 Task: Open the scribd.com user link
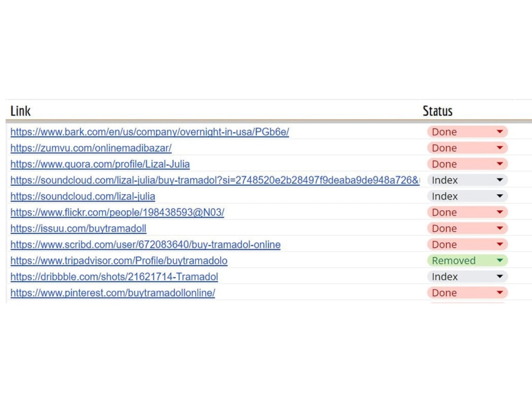tap(146, 244)
